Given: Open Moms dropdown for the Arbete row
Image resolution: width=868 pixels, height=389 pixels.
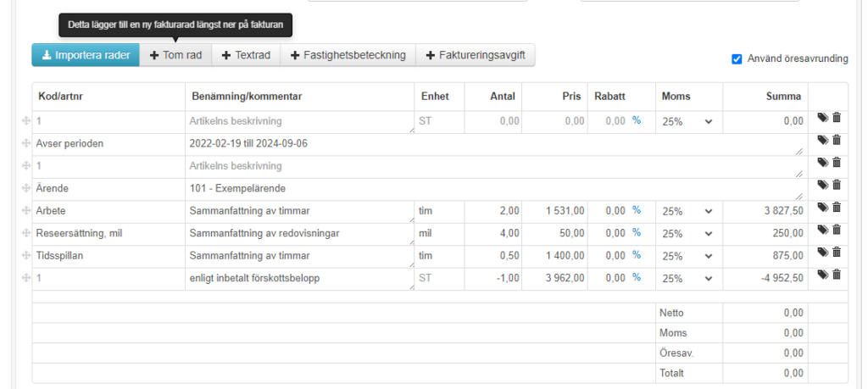Looking at the screenshot, I should pyautogui.click(x=687, y=211).
